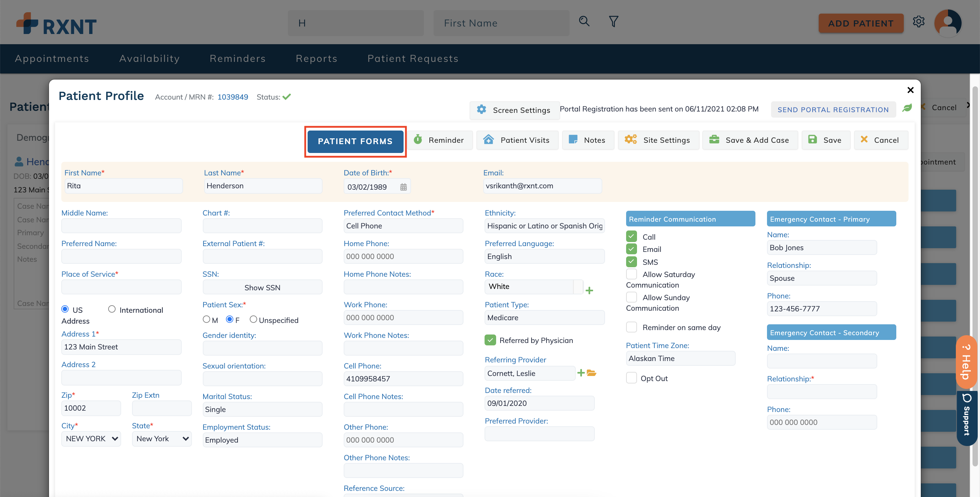The width and height of the screenshot is (980, 497).
Task: Open the Screen Settings button
Action: [514, 110]
